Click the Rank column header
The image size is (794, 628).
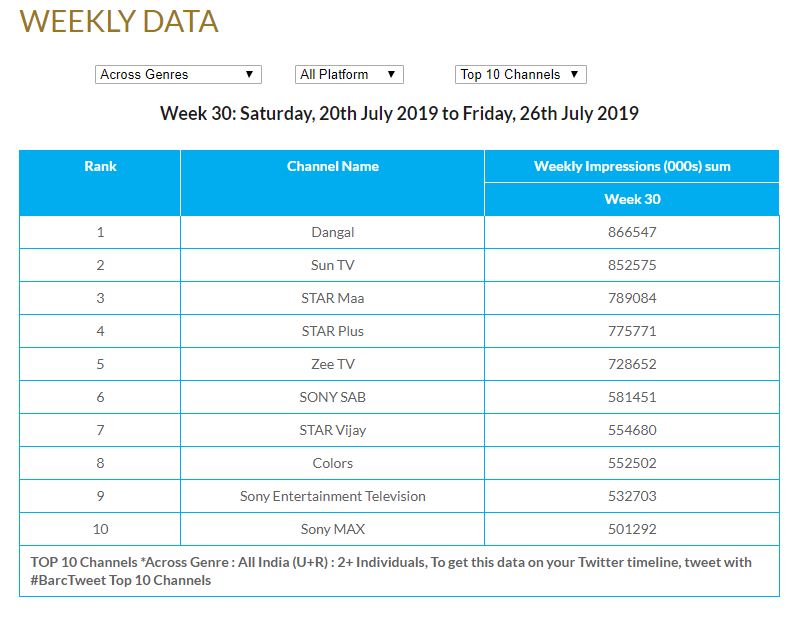[100, 166]
